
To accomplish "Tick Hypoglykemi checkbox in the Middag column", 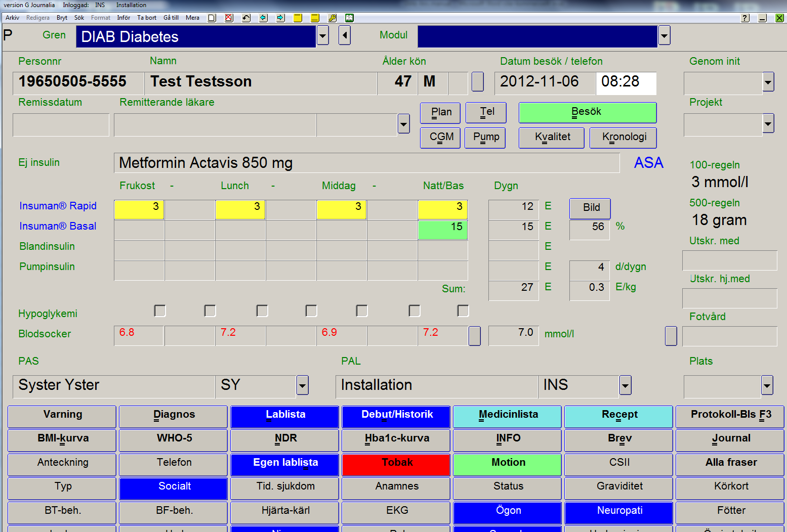I will (x=362, y=311).
